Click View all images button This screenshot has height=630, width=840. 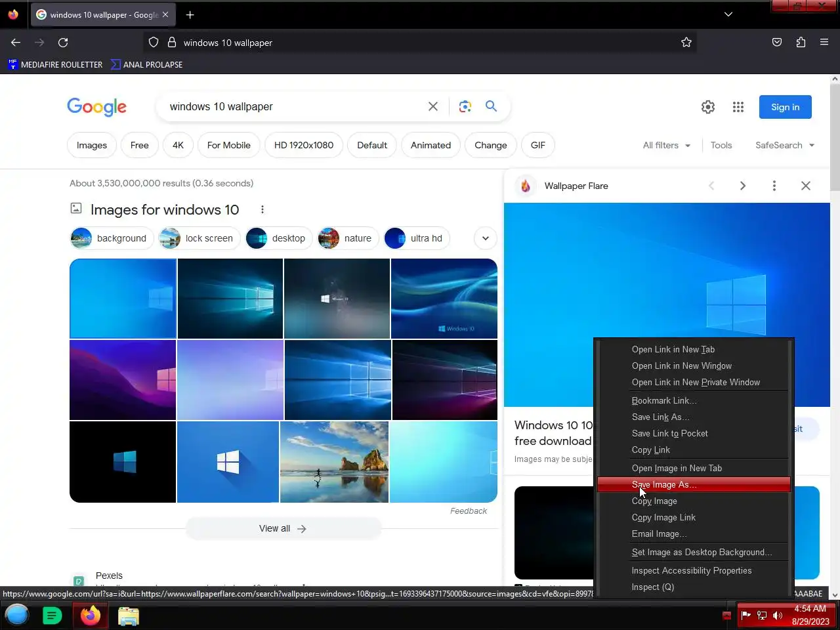coord(283,528)
